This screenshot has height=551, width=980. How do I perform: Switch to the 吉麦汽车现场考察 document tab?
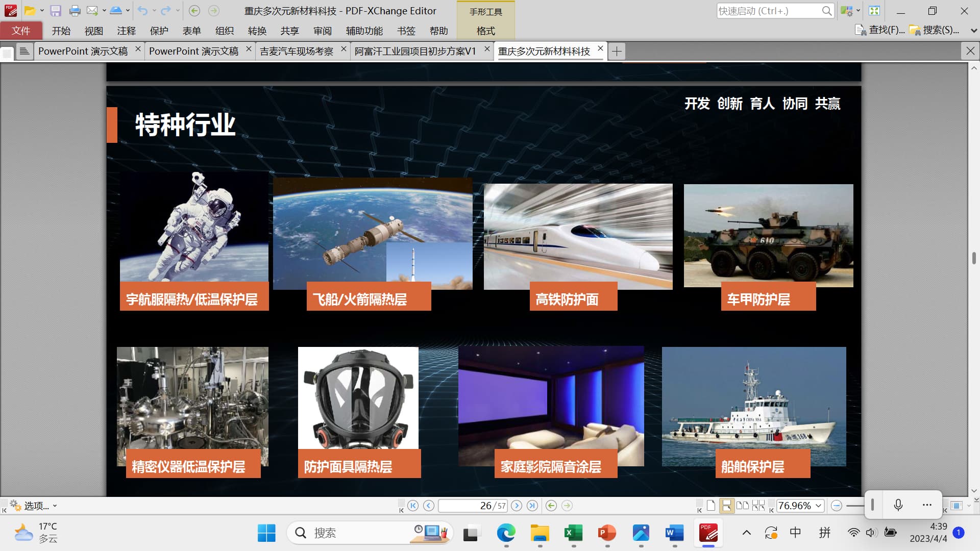[x=296, y=51]
